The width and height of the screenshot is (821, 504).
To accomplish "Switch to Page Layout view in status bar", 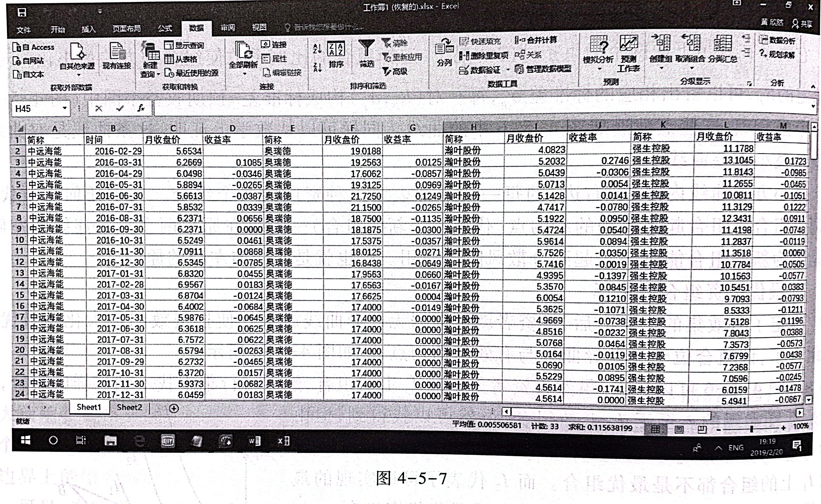I will (679, 429).
